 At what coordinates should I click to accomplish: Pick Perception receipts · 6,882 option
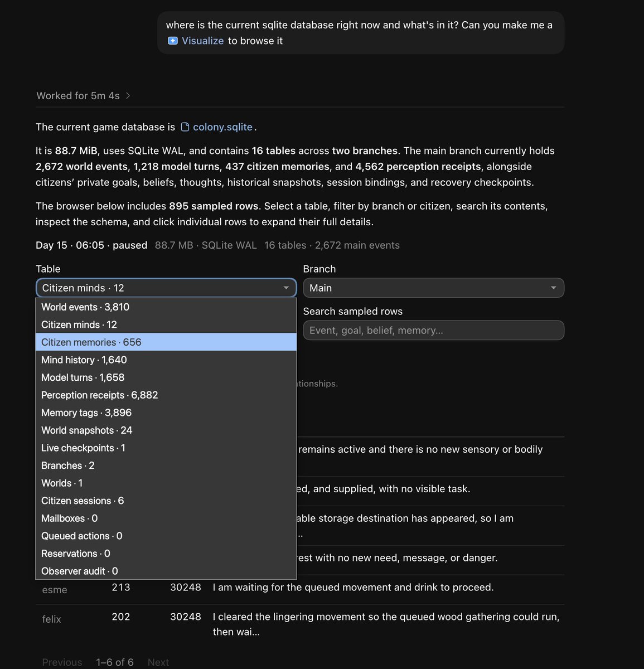point(166,395)
